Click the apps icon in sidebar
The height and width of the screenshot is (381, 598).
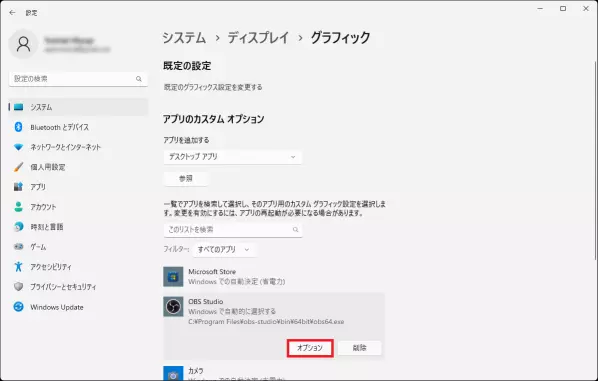18,187
